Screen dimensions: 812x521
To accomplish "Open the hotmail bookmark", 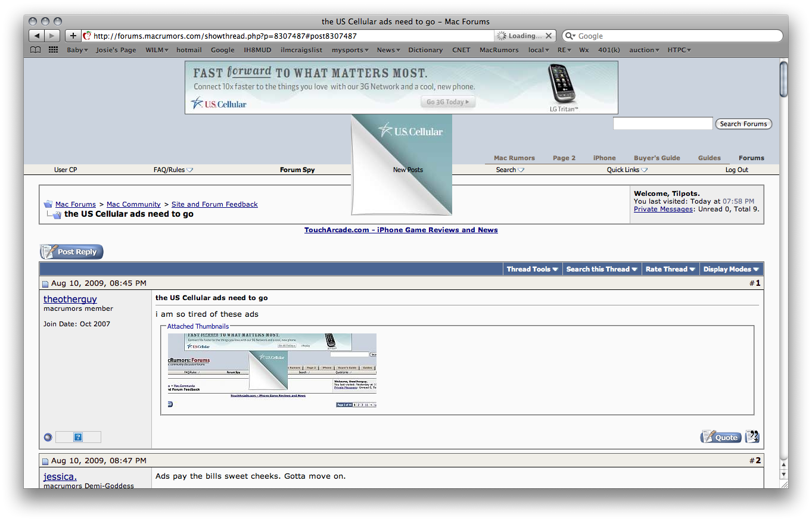I will [x=189, y=50].
